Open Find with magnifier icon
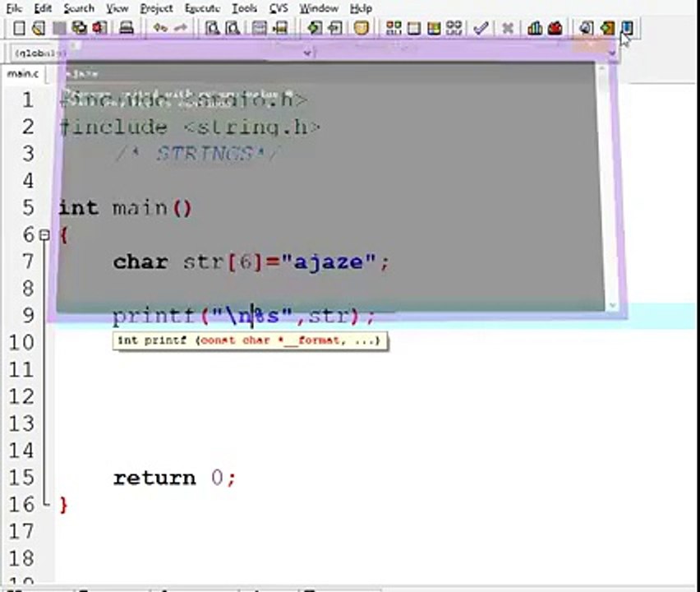The width and height of the screenshot is (700, 592). coord(212,28)
